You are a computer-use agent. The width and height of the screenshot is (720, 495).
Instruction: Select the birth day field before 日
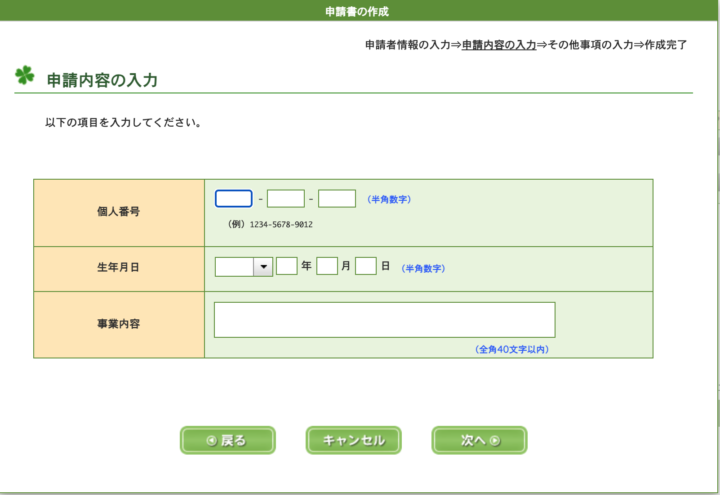(366, 266)
